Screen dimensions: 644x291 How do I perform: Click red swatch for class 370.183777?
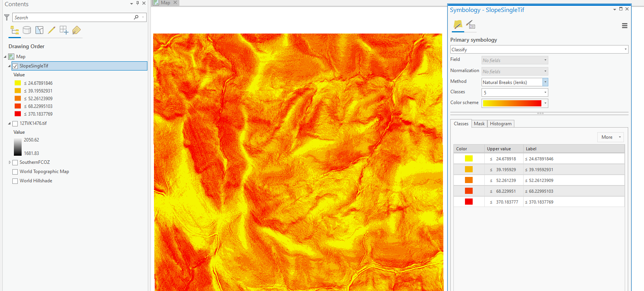(x=469, y=202)
